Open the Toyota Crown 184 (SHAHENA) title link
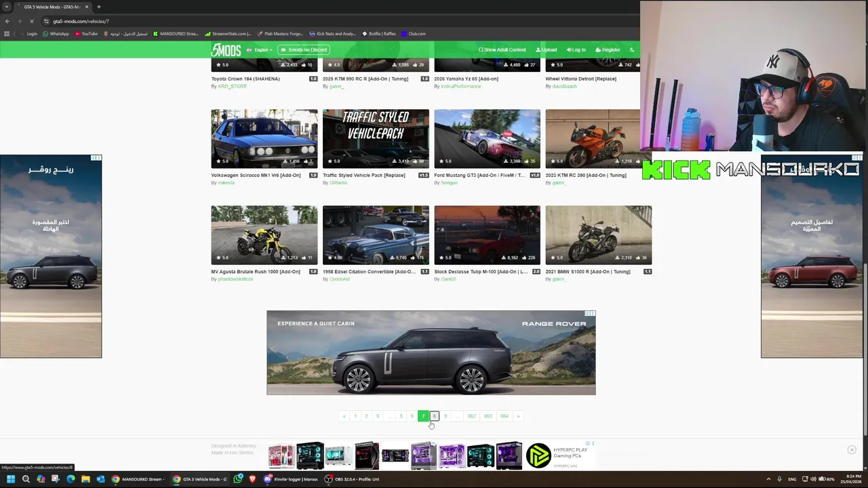This screenshot has width=868, height=488. click(245, 79)
